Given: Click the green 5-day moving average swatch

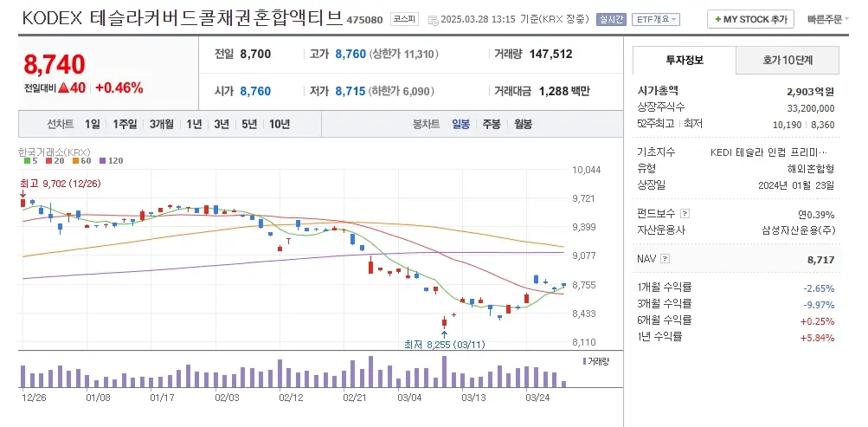Looking at the screenshot, I should point(26,161).
